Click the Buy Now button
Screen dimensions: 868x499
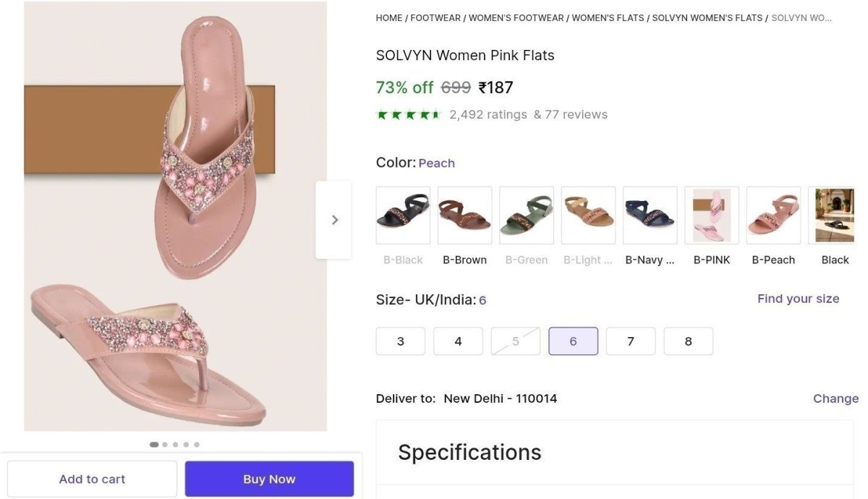[x=269, y=478]
